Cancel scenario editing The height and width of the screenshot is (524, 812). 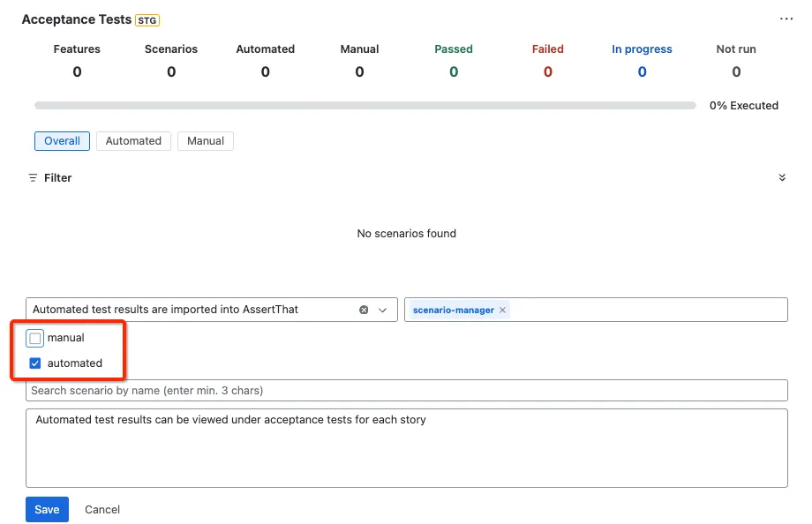102,510
